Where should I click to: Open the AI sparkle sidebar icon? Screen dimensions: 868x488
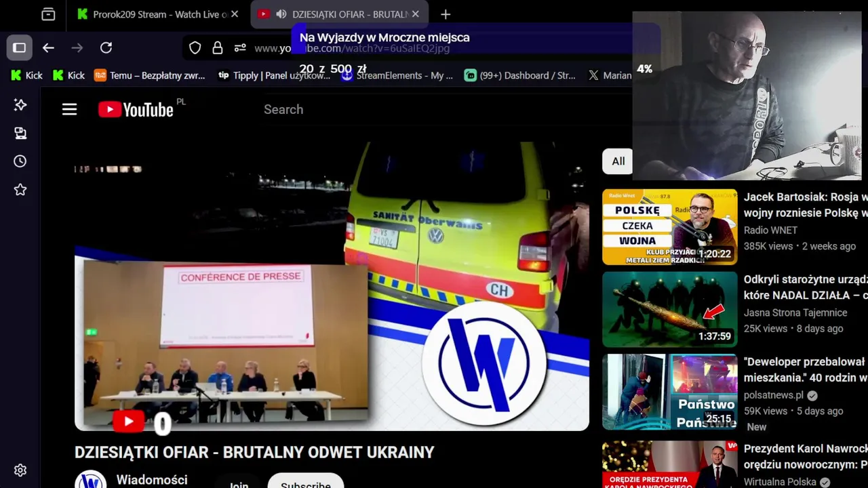click(x=20, y=104)
